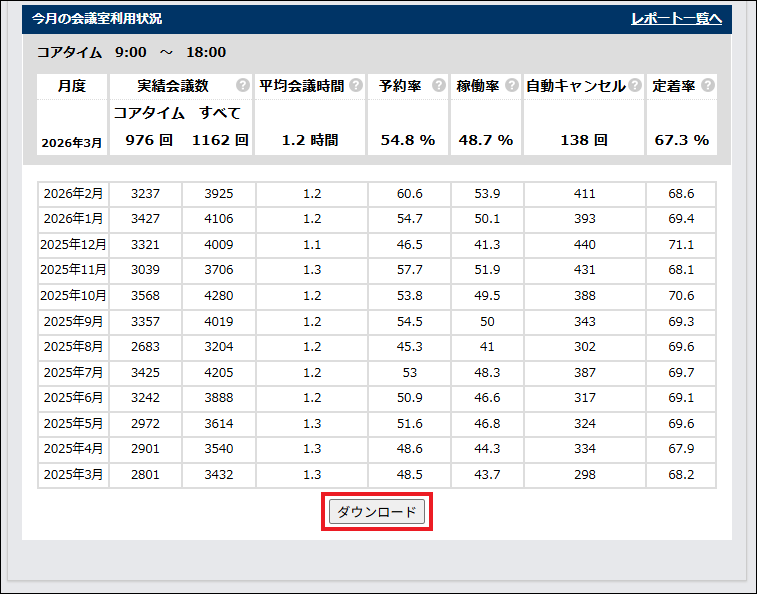Open the 予約率 help tooltip icon

[x=438, y=86]
